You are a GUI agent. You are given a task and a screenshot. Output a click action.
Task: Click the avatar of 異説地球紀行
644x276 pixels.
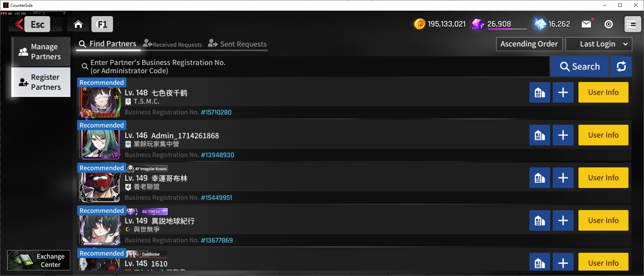click(x=101, y=230)
